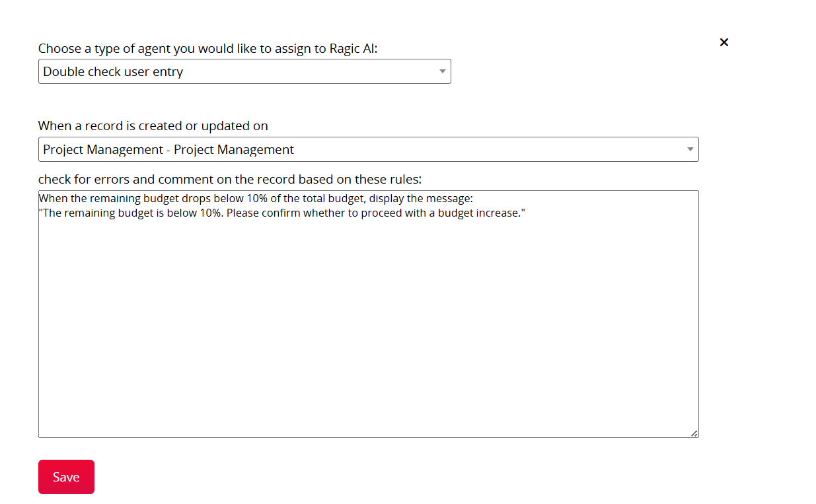This screenshot has width=816, height=504.
Task: Click 'When a record is created or updated on' label
Action: tap(153, 126)
